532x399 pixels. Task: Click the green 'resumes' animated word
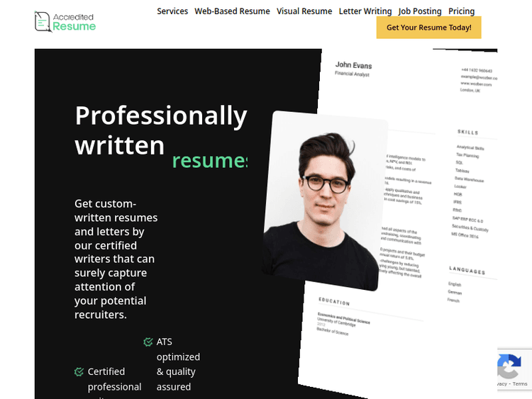(x=210, y=161)
